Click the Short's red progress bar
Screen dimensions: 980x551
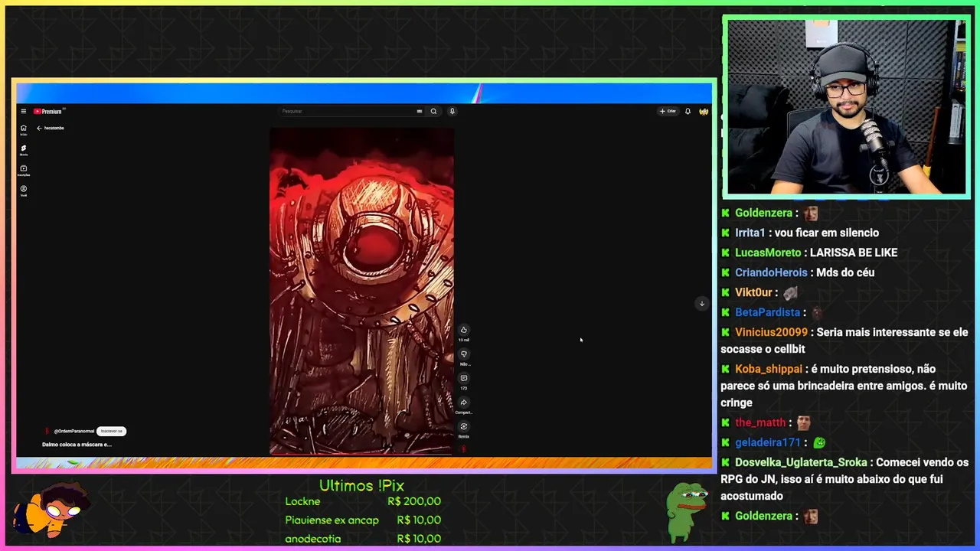361,454
